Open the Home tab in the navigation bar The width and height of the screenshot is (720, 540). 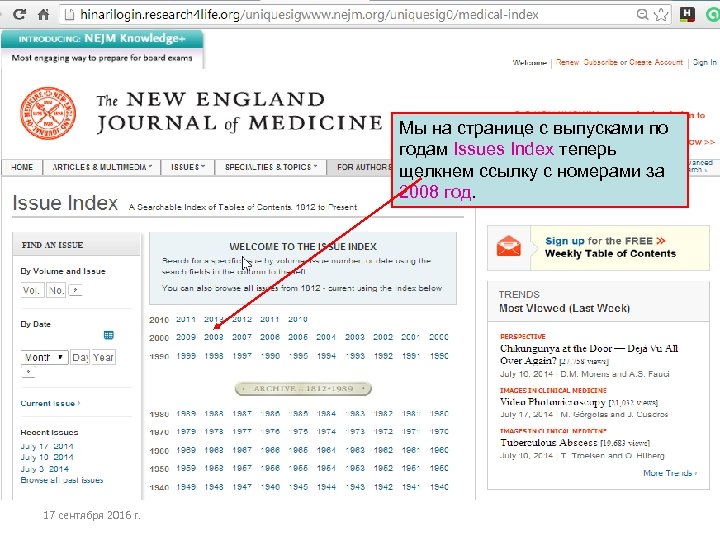point(22,167)
